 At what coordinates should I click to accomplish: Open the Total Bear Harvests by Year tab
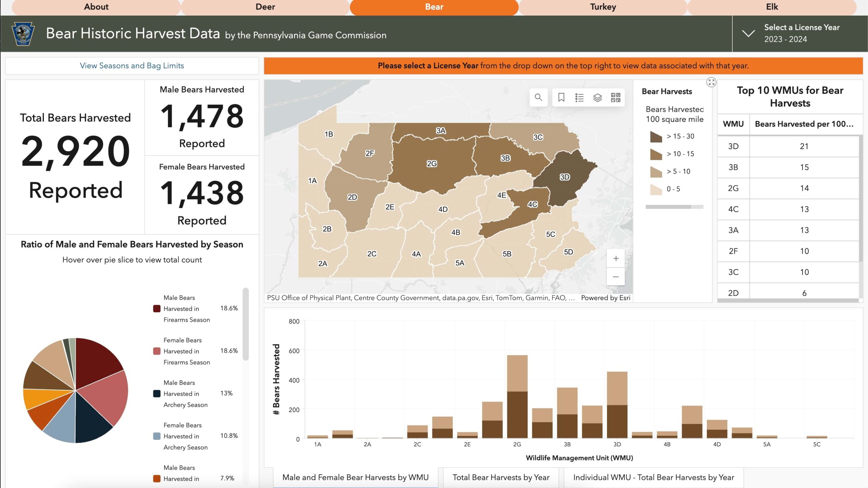tap(501, 477)
